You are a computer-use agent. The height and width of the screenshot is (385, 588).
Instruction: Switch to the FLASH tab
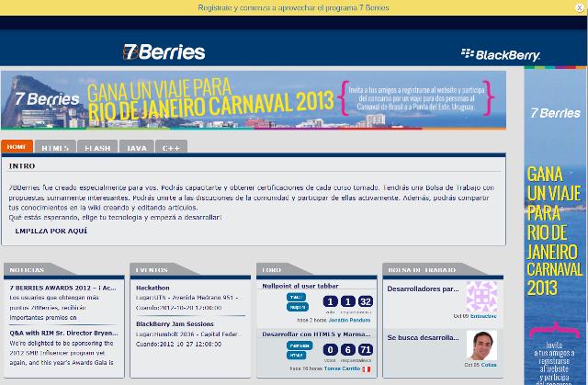97,147
